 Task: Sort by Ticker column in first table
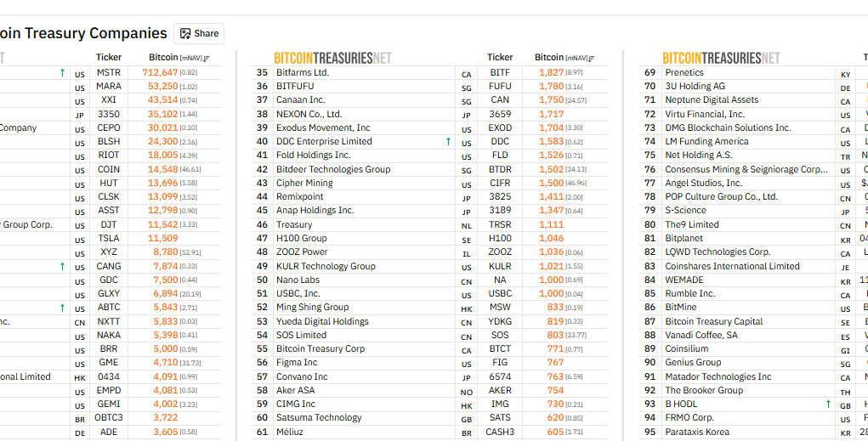(x=109, y=58)
